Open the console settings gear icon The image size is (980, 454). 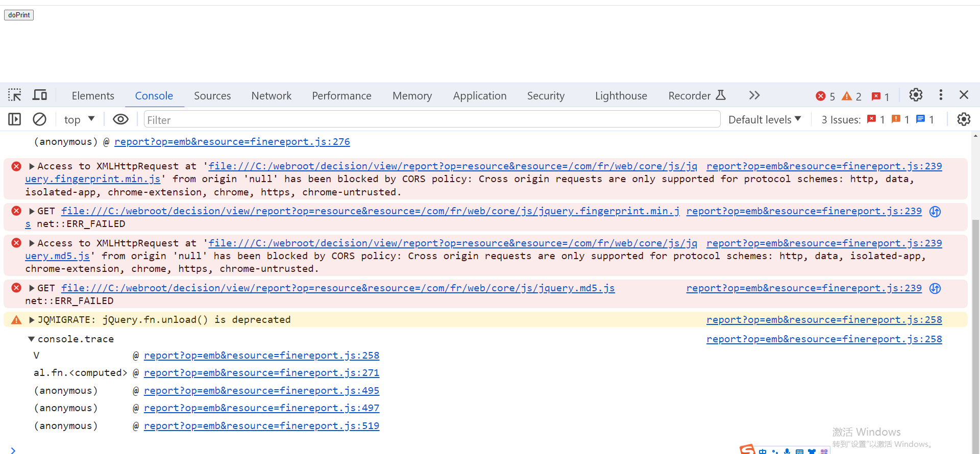(964, 119)
